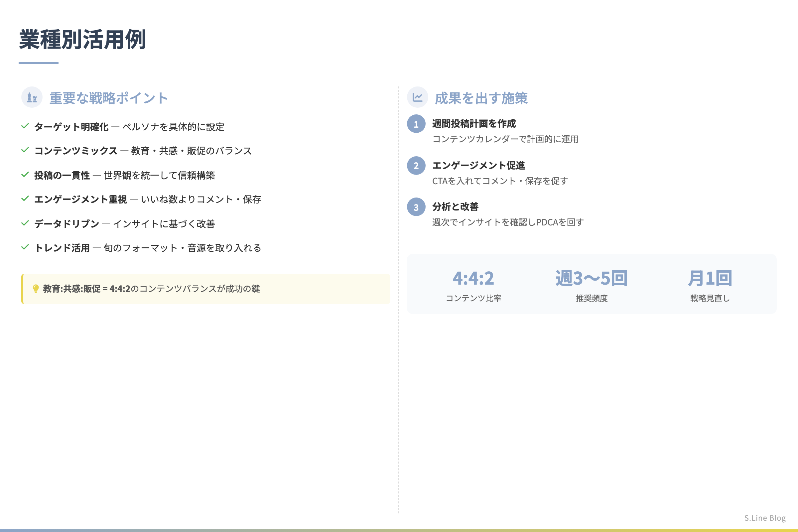Screen dimensions: 798x532
Task: Click the slide title 業種別活用例
Action: 82,39
